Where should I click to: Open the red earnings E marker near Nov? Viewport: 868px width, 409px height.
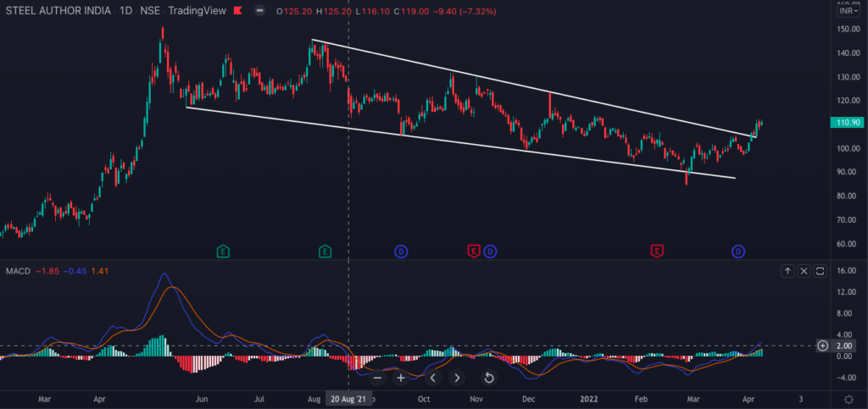tap(473, 252)
